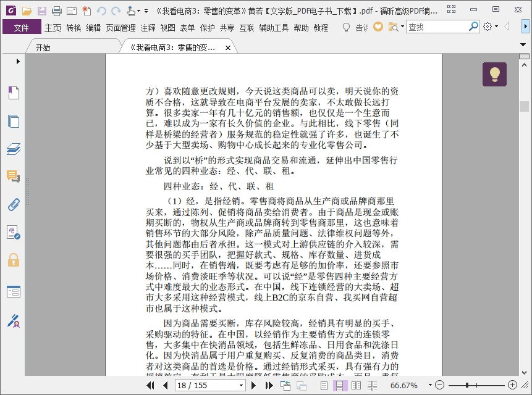Open the folder search dropdown arrow

pos(402,26)
